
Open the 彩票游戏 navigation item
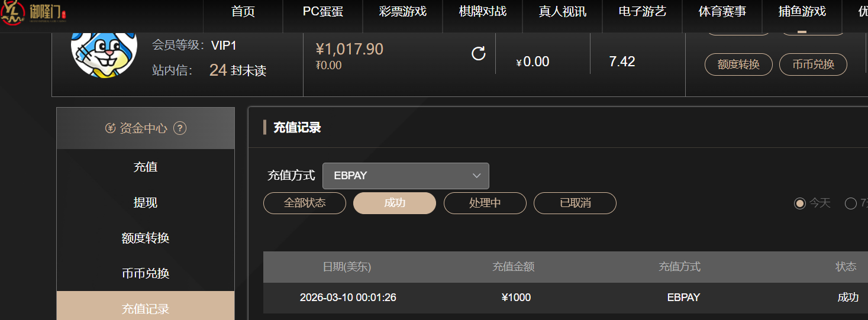[403, 12]
